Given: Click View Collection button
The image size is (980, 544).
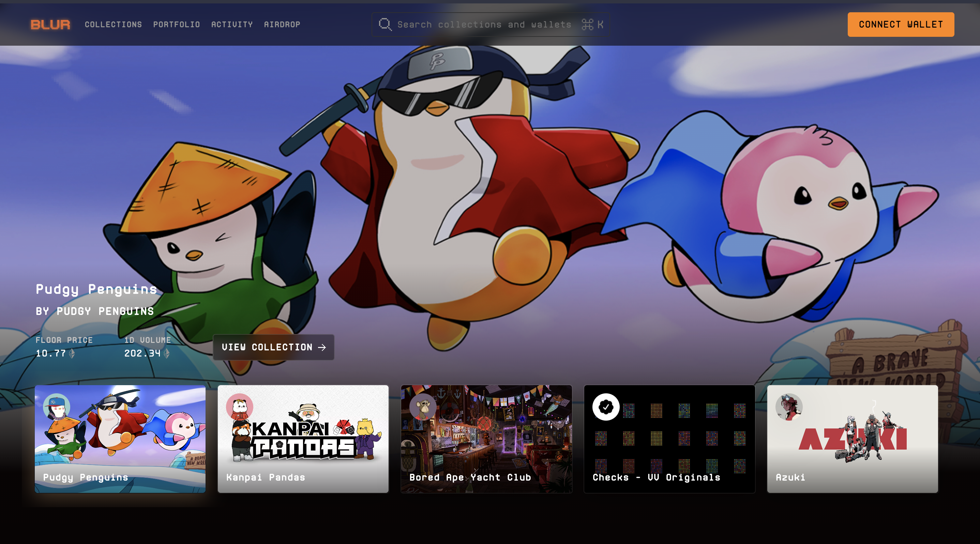Looking at the screenshot, I should coord(273,347).
